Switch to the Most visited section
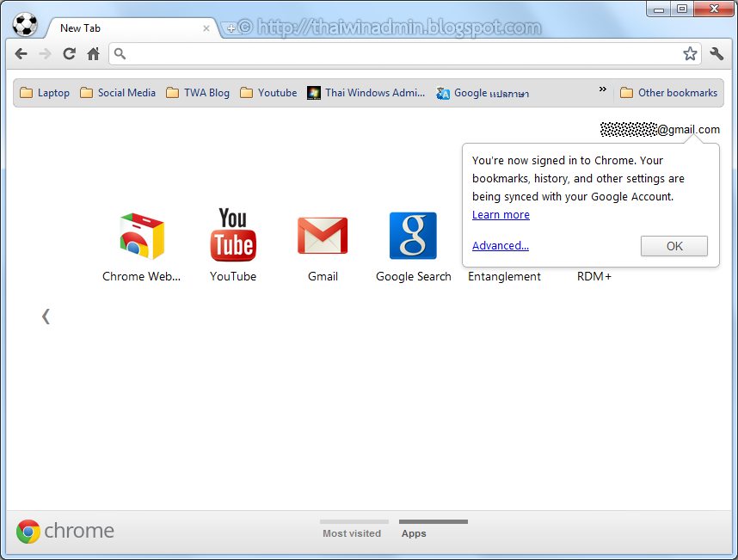Screen dimensions: 738x560 (x=354, y=533)
